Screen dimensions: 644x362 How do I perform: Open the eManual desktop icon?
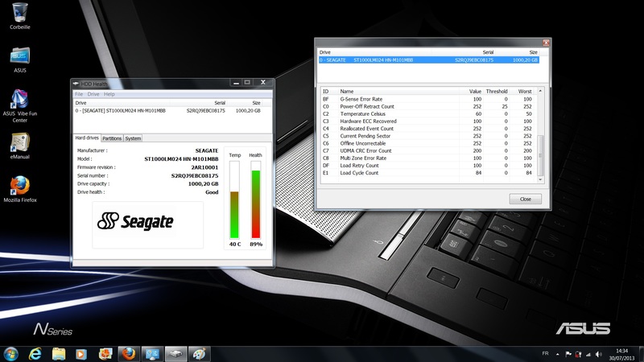pos(20,143)
